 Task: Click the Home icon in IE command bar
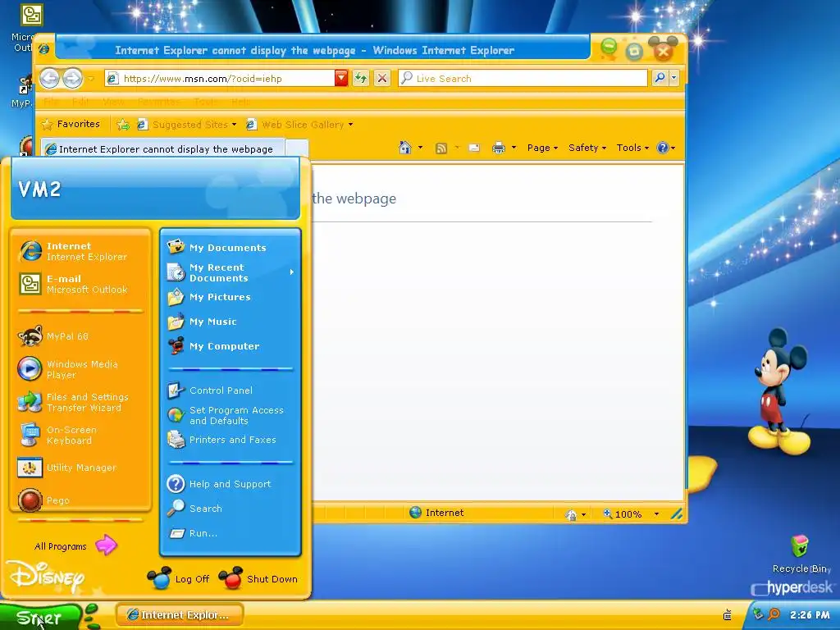(x=405, y=148)
